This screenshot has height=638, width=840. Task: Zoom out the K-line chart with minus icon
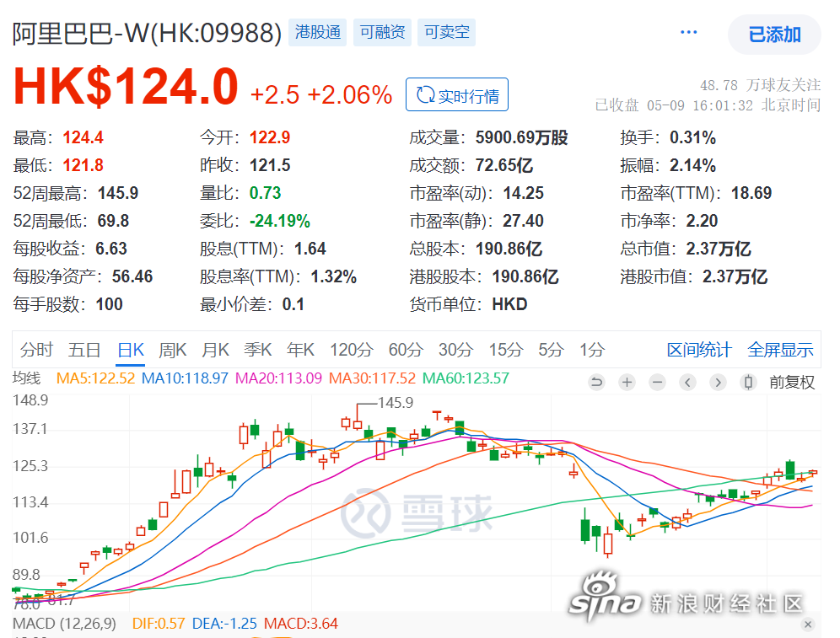click(x=657, y=382)
